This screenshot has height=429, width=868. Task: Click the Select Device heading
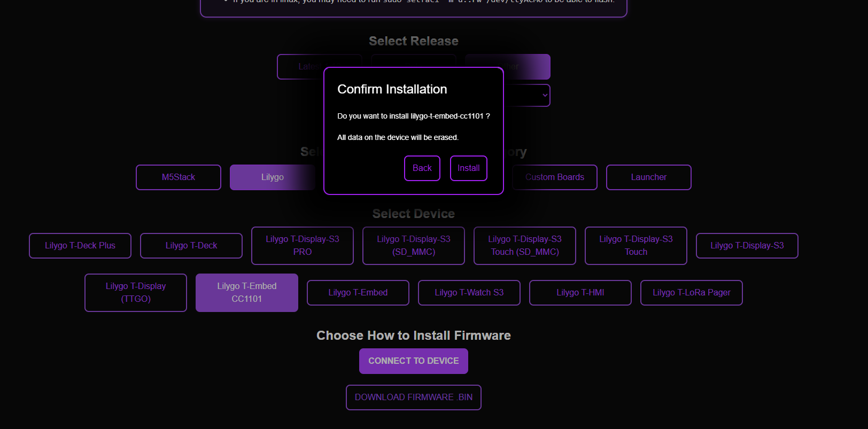(x=414, y=214)
